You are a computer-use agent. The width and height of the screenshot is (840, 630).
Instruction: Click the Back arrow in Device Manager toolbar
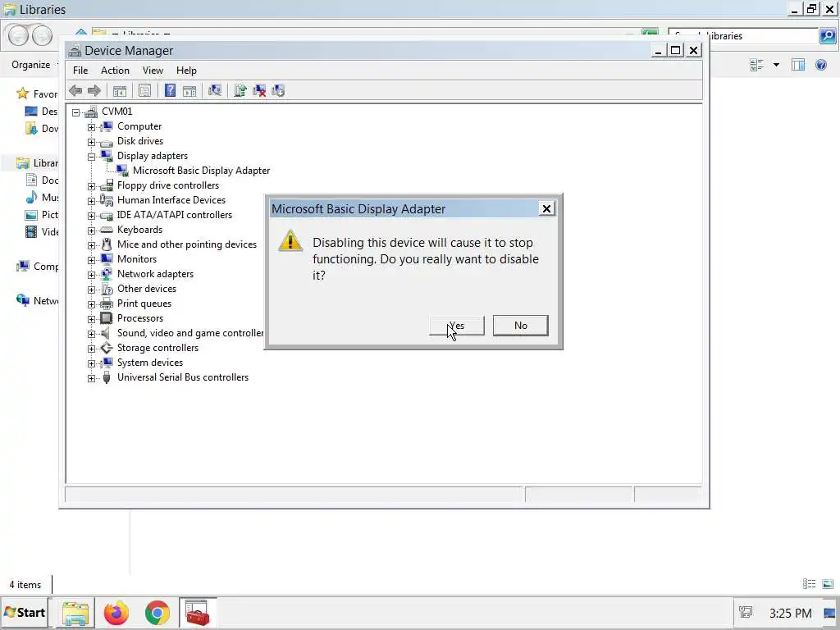(75, 90)
